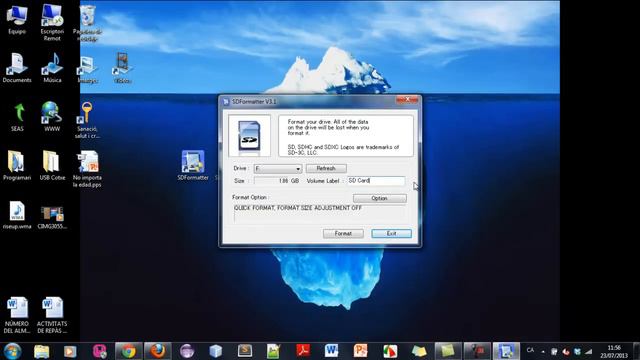Image resolution: width=640 pixels, height=360 pixels.
Task: Select ACTIVITATS DE REPÀS Word document
Action: 52,315
